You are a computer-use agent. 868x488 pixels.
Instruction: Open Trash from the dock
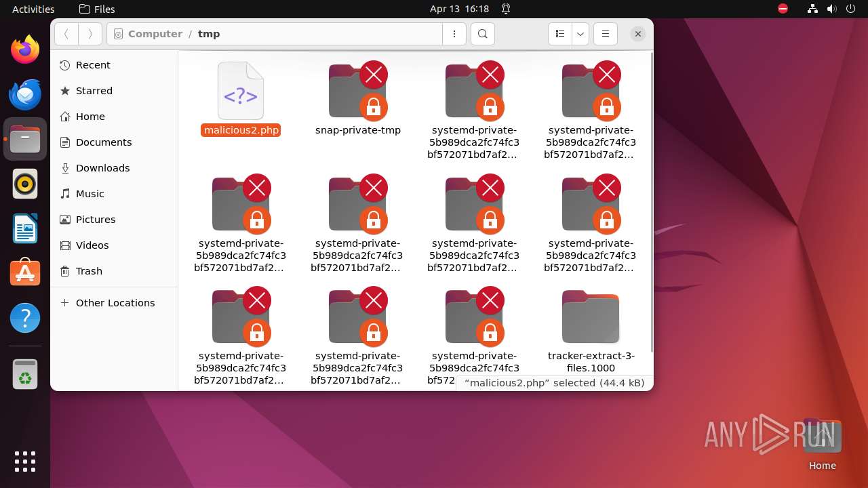click(x=25, y=374)
